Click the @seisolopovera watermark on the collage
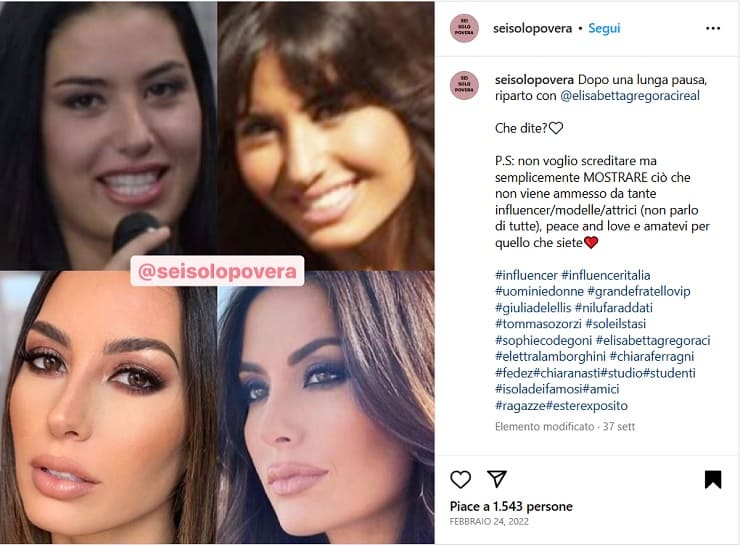 tap(217, 271)
